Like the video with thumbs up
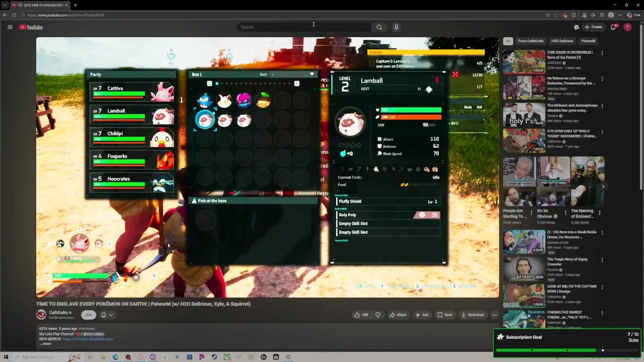Screen dimensions: 644x362 coord(361,315)
